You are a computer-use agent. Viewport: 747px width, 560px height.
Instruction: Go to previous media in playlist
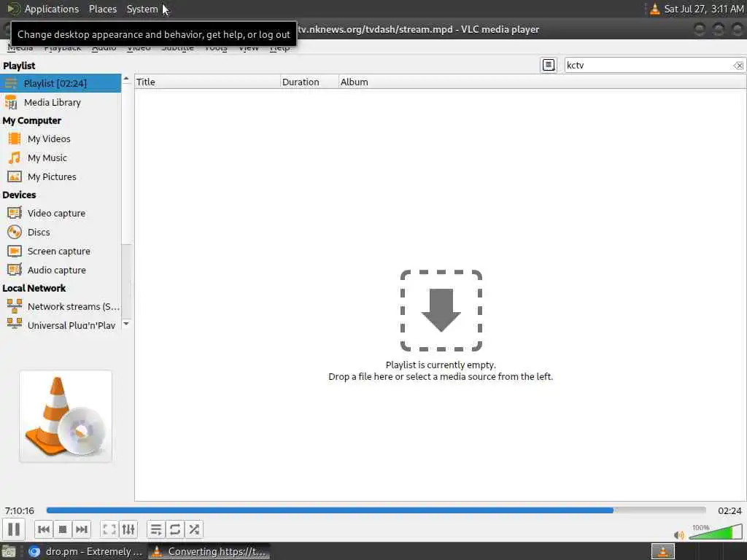(x=43, y=529)
